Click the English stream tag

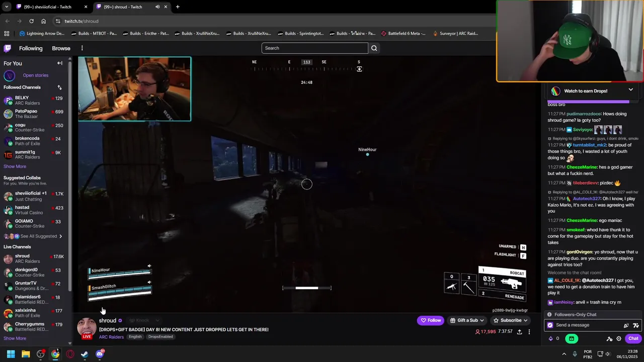pyautogui.click(x=135, y=337)
